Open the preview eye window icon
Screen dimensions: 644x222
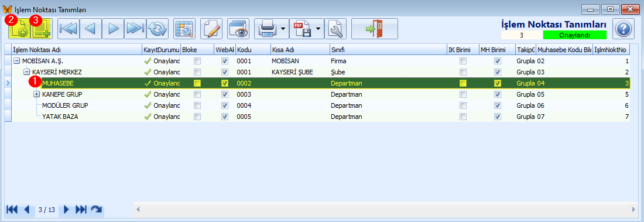[238, 28]
